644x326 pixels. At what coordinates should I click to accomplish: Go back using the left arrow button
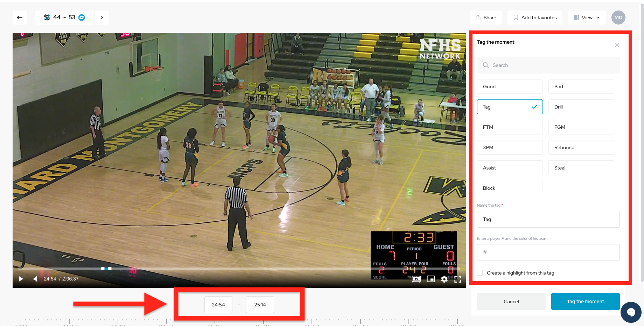20,18
